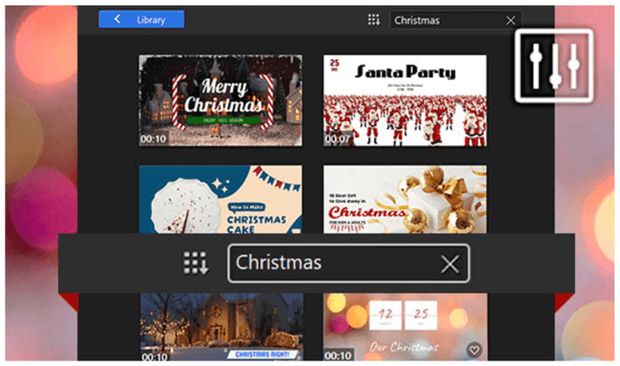Select the Merry Christmas template thumbnail
620x366 pixels.
click(221, 101)
